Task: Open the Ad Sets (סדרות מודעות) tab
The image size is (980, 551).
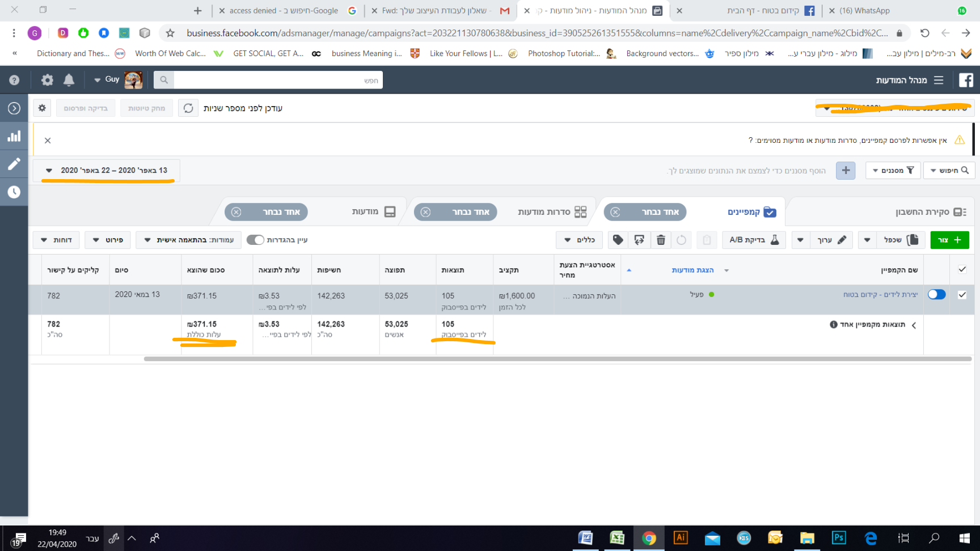Action: [x=552, y=211]
